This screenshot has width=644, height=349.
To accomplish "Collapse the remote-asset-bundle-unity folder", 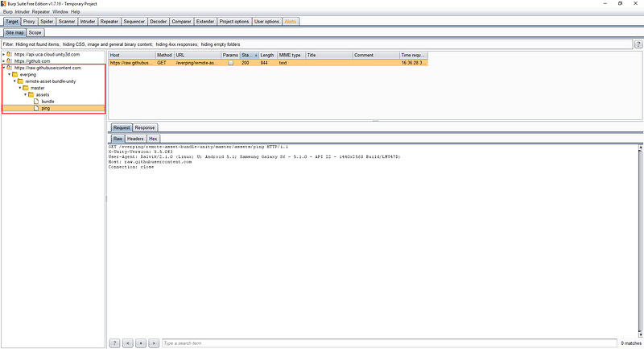I will tap(14, 81).
